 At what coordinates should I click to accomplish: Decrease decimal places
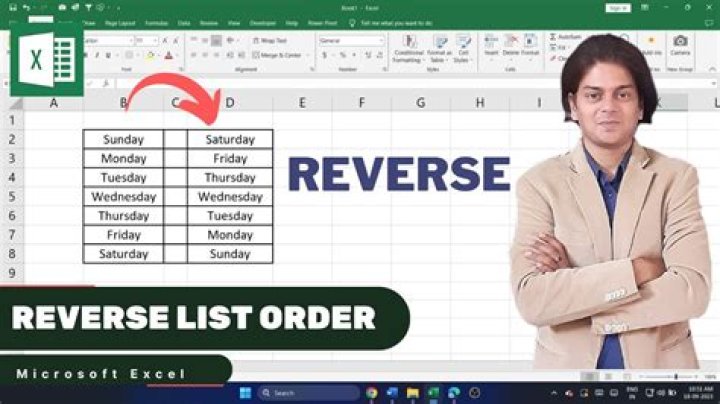click(x=379, y=55)
